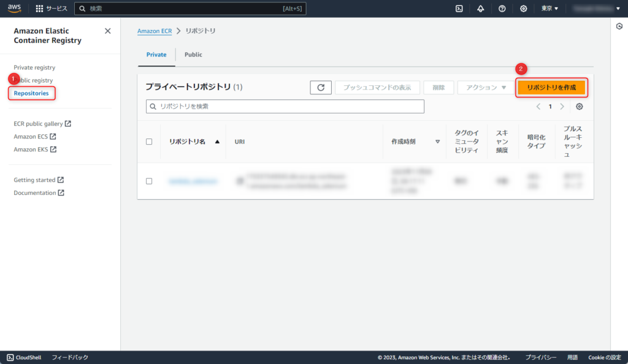Open the 東京 region dropdown
This screenshot has width=628, height=364.
pos(549,9)
